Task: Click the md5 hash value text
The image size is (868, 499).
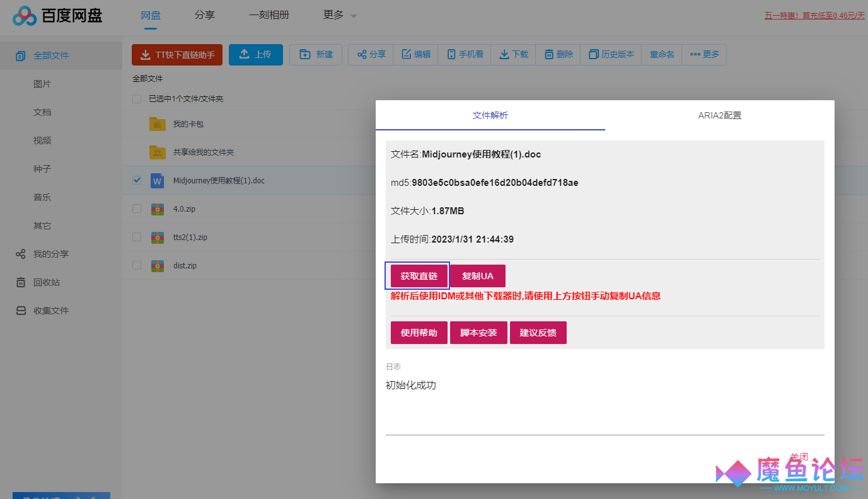Action: (495, 183)
